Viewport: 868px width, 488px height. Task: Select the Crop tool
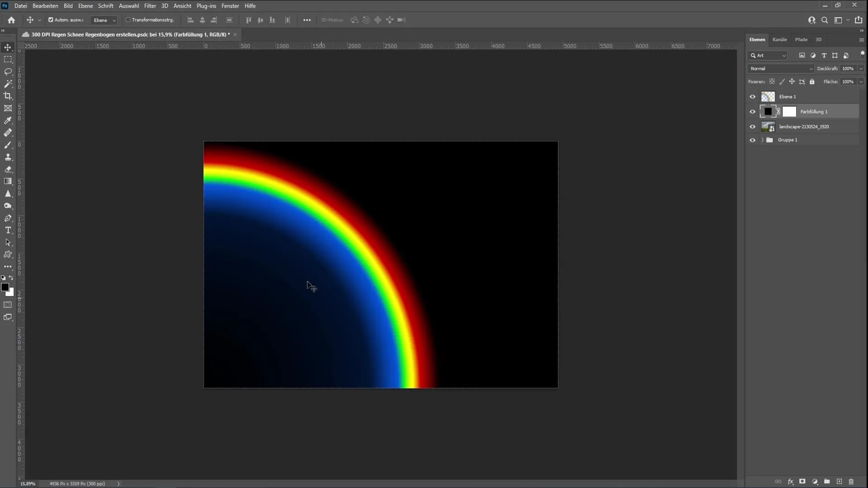[x=8, y=95]
